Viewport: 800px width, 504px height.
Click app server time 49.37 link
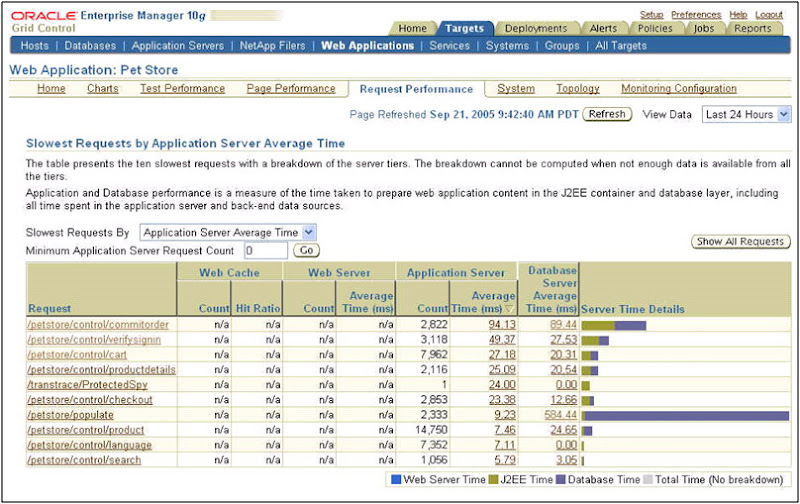[x=502, y=340]
